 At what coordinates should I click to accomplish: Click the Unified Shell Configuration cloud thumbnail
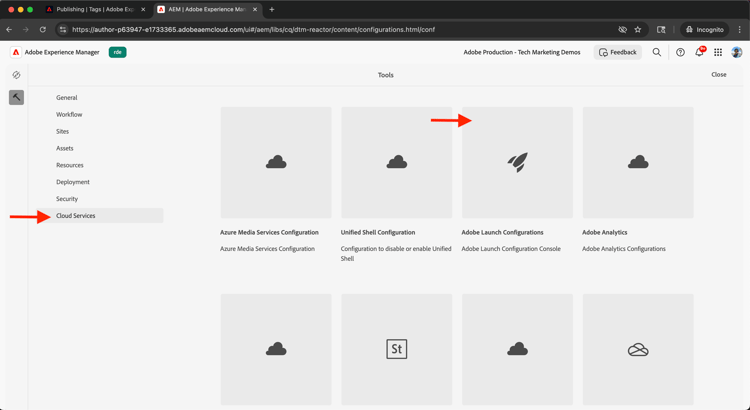pos(397,163)
